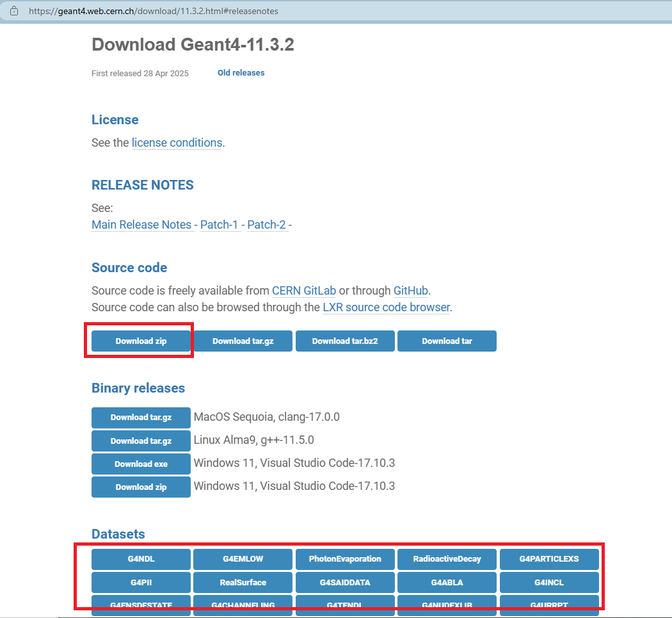Open the Old releases page
Image resolution: width=672 pixels, height=618 pixels.
[241, 72]
